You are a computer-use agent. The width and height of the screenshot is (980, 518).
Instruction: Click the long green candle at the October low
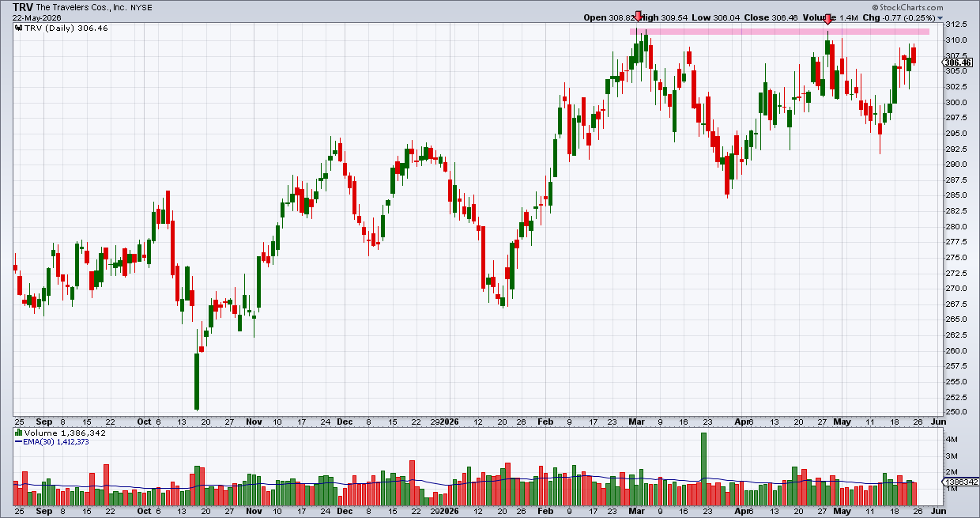pos(197,381)
